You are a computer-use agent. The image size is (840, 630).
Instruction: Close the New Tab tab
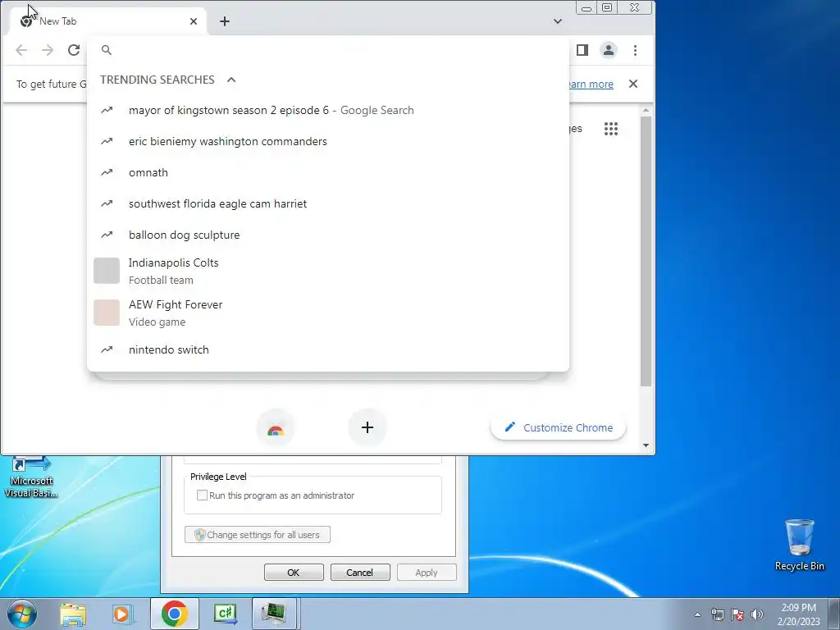(x=194, y=21)
